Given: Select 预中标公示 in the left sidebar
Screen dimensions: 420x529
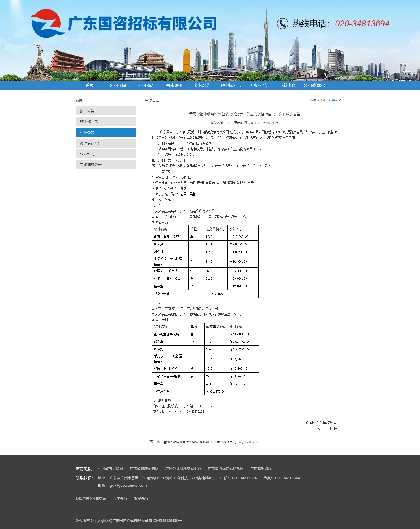Looking at the screenshot, I should (x=106, y=122).
